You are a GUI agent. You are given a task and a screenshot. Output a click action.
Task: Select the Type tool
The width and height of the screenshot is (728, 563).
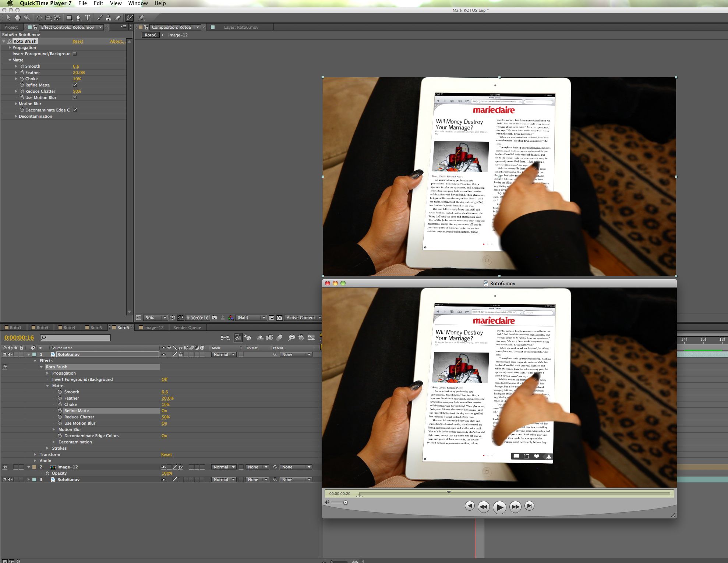[88, 18]
